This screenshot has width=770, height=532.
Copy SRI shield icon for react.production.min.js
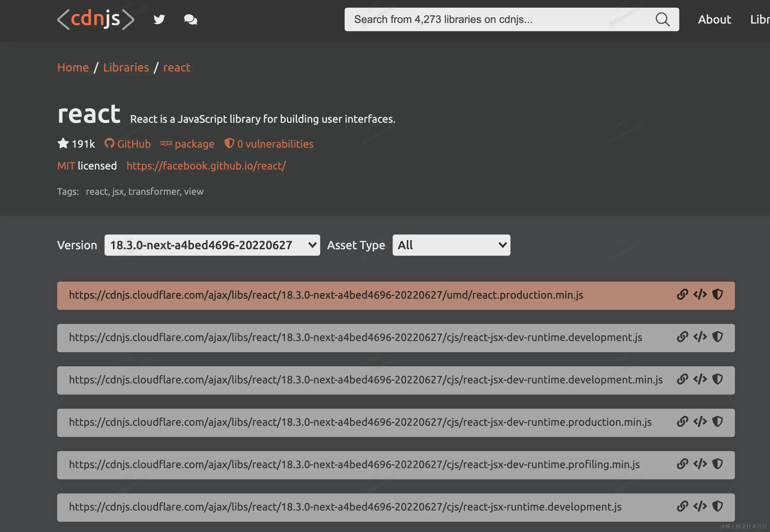pos(717,294)
